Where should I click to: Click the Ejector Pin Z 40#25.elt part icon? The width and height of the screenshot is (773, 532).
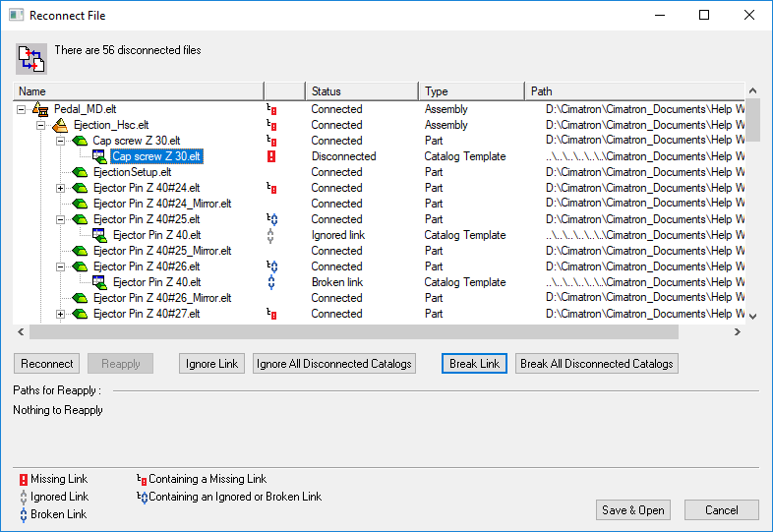80,219
